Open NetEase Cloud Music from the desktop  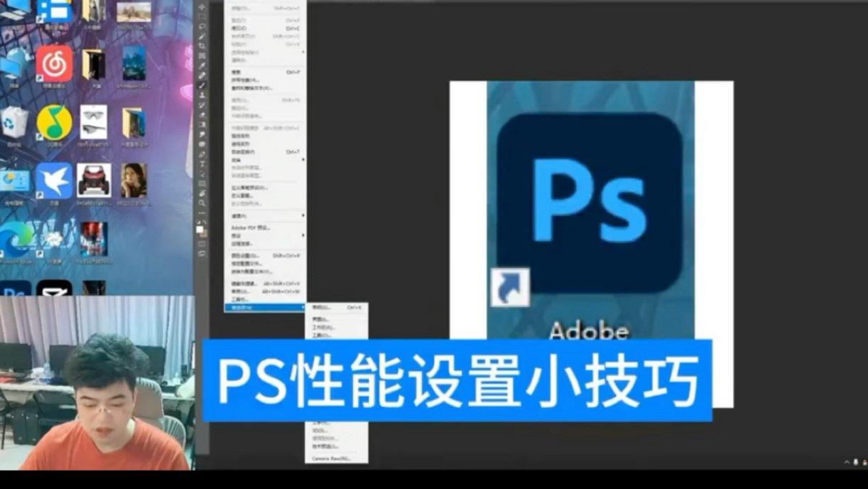pos(53,65)
